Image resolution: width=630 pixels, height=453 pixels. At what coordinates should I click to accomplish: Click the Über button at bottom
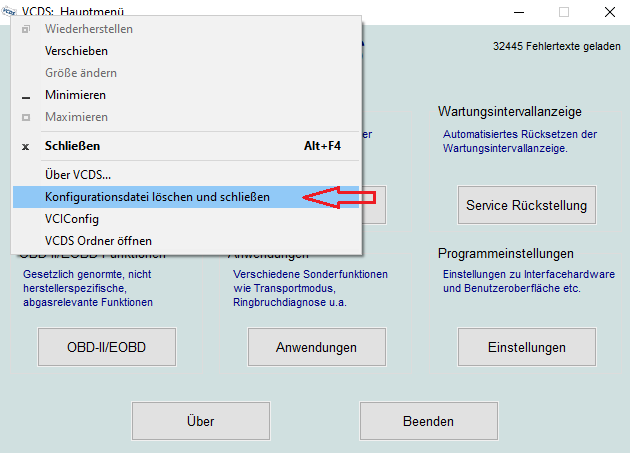200,421
